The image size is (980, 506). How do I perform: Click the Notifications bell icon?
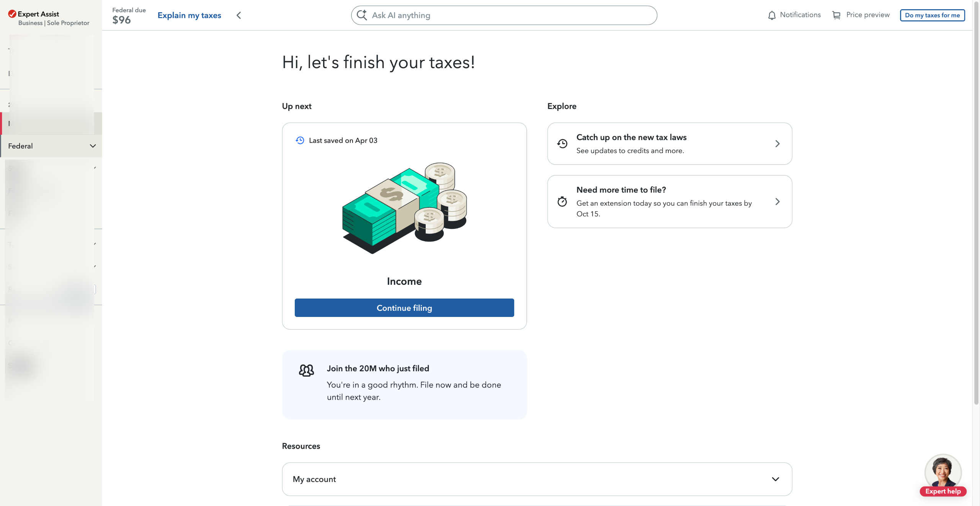tap(772, 15)
